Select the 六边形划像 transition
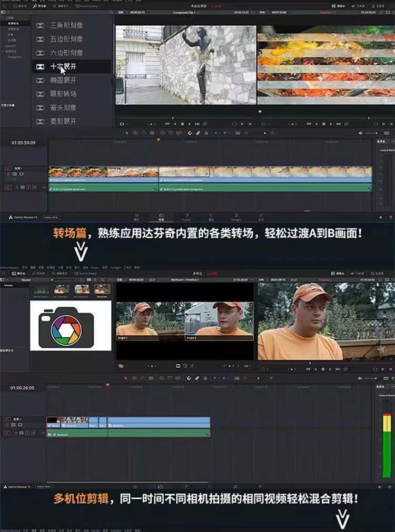This screenshot has width=395, height=532. tap(66, 53)
